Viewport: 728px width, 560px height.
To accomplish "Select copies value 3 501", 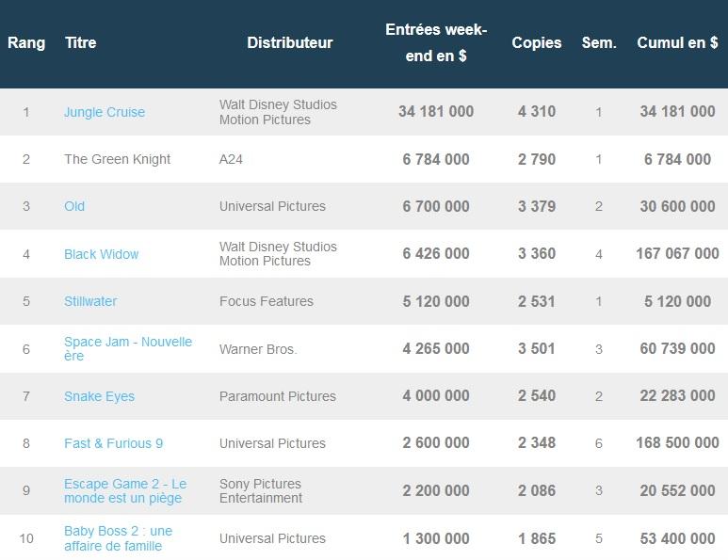I will (x=537, y=349).
